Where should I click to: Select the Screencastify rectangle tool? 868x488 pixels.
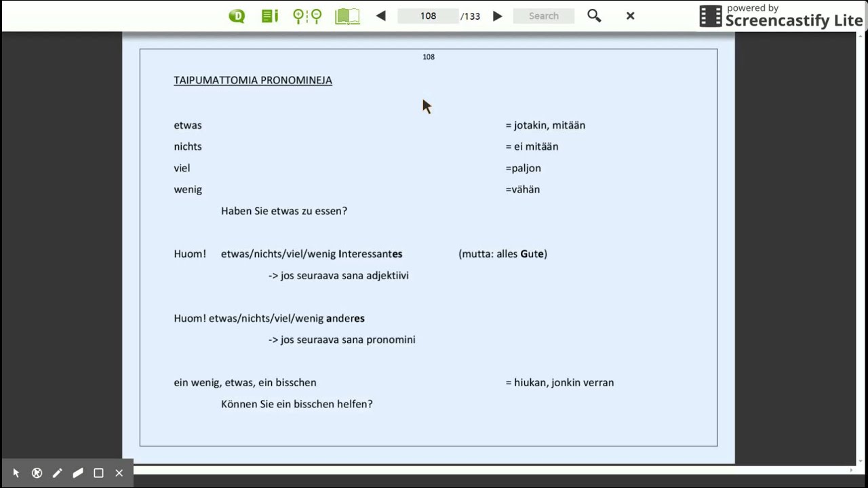tap(98, 473)
